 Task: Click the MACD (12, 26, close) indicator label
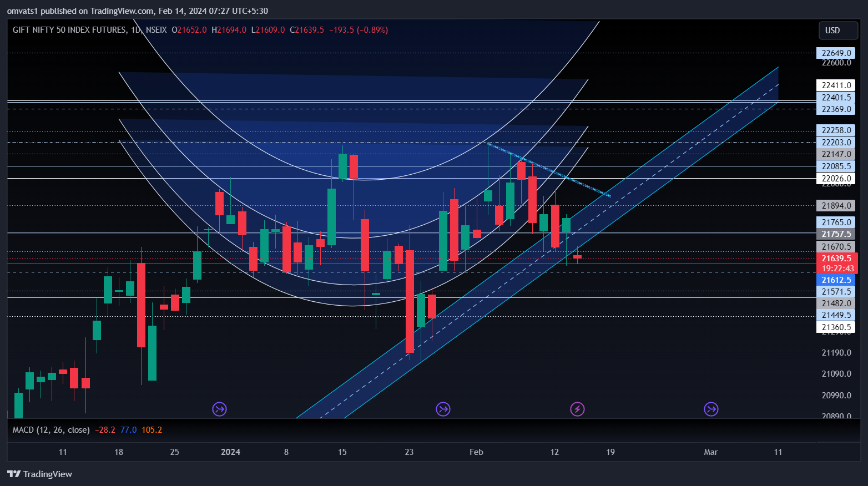click(51, 430)
